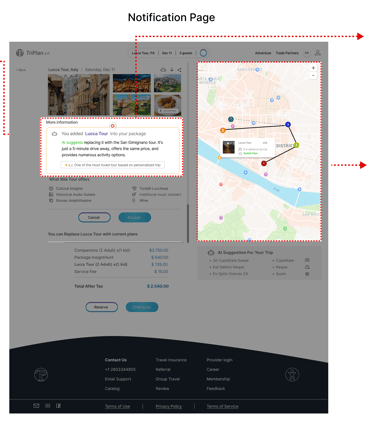Click the Terms of Use link
Image resolution: width=375 pixels, height=437 pixels.
click(x=117, y=406)
